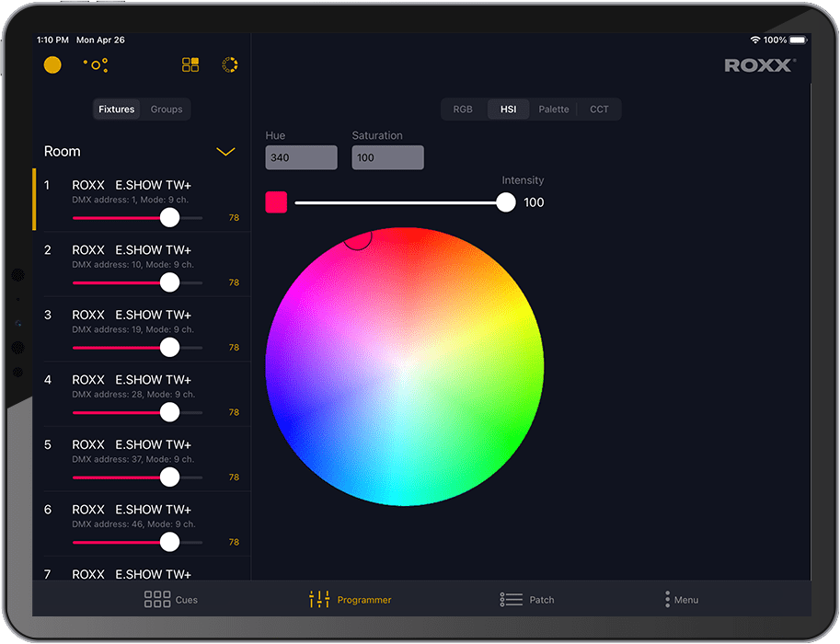Click fixture 3 dimmer slider

tap(138, 348)
